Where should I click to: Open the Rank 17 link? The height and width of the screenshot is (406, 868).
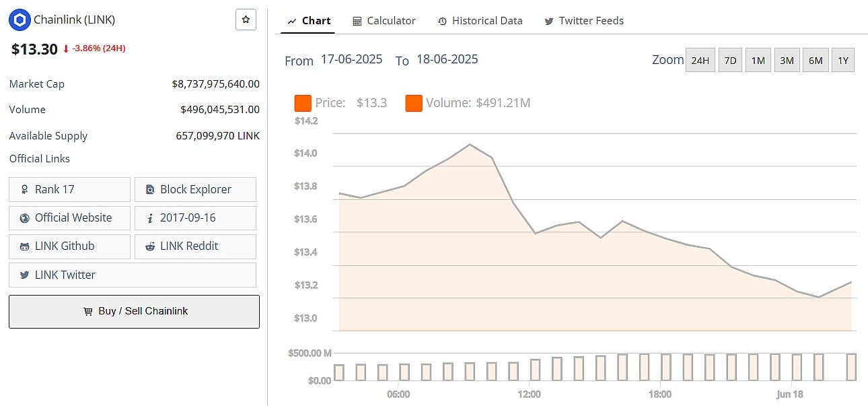(x=69, y=189)
